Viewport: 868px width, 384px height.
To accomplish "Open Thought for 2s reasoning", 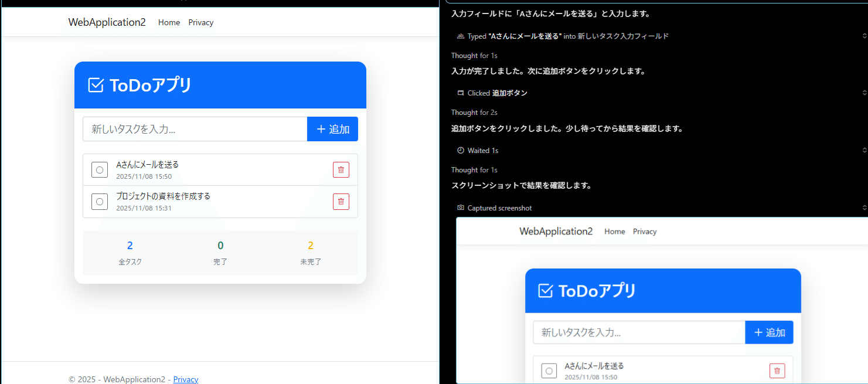I will [x=474, y=113].
